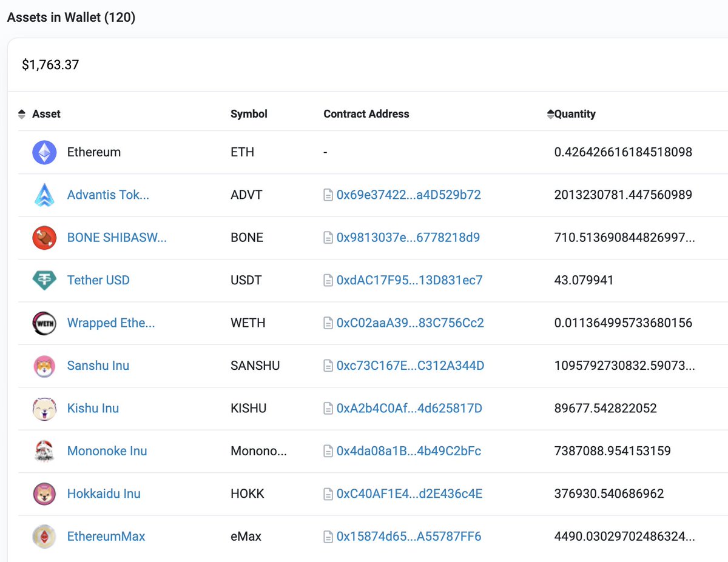Image resolution: width=728 pixels, height=562 pixels.
Task: Open contract address 0xdAC17F95...13D831ec7
Action: coord(409,280)
